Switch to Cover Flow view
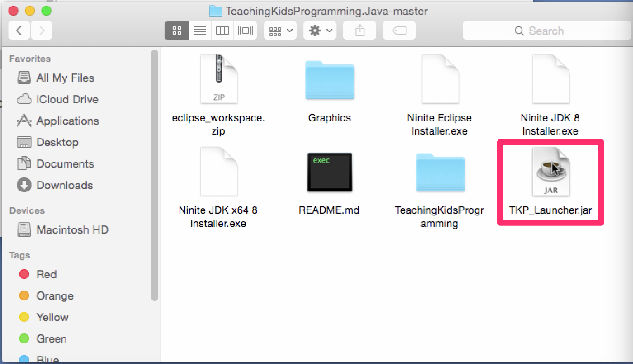The image size is (633, 364). tap(246, 31)
